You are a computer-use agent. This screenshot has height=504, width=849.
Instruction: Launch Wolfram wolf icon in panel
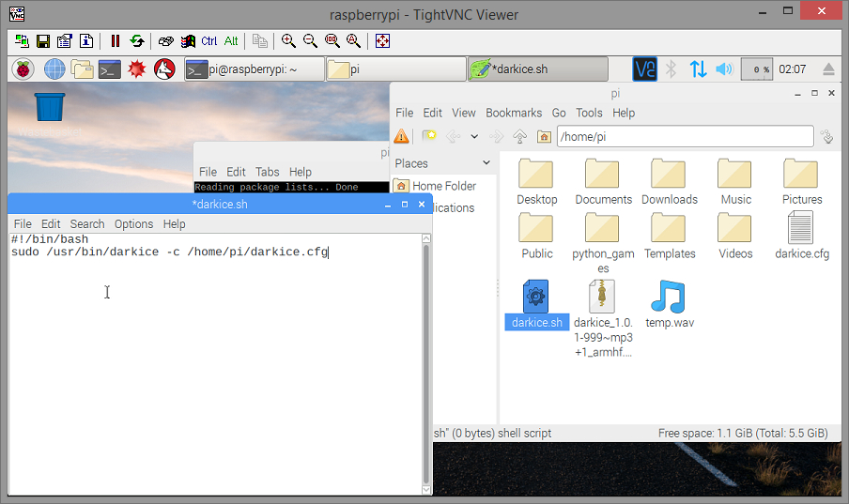(164, 69)
